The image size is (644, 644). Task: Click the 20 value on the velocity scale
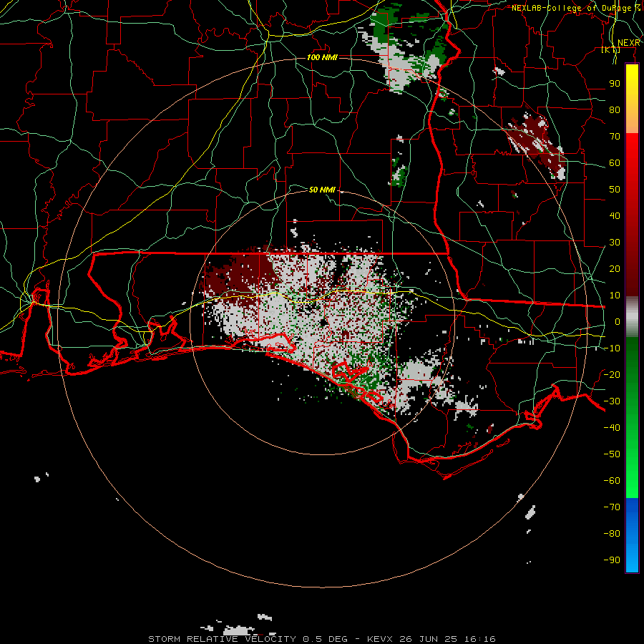(615, 268)
